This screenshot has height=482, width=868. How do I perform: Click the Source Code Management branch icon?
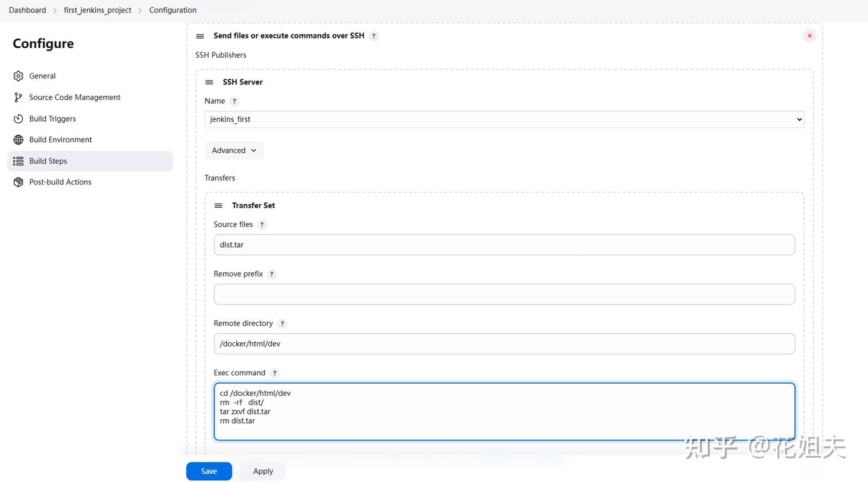(17, 97)
